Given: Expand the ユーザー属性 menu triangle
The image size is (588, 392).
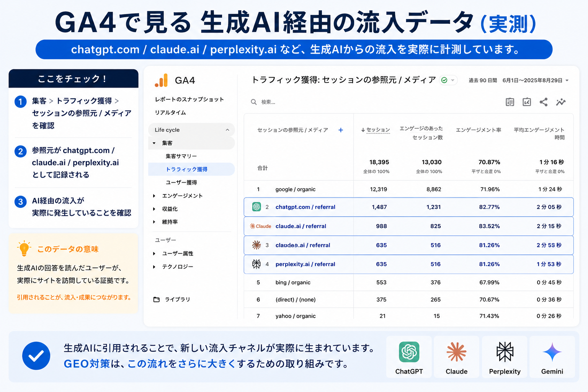Looking at the screenshot, I should [x=154, y=254].
